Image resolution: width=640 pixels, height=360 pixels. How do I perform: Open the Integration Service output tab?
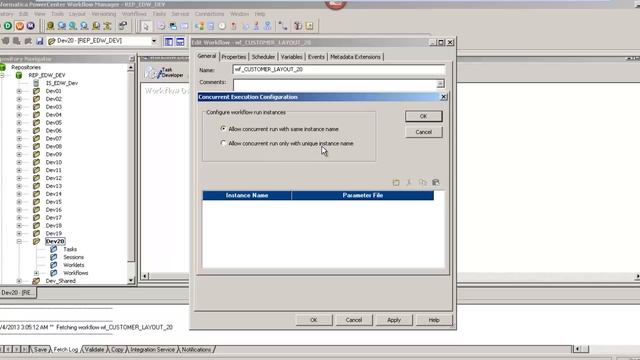[152, 350]
